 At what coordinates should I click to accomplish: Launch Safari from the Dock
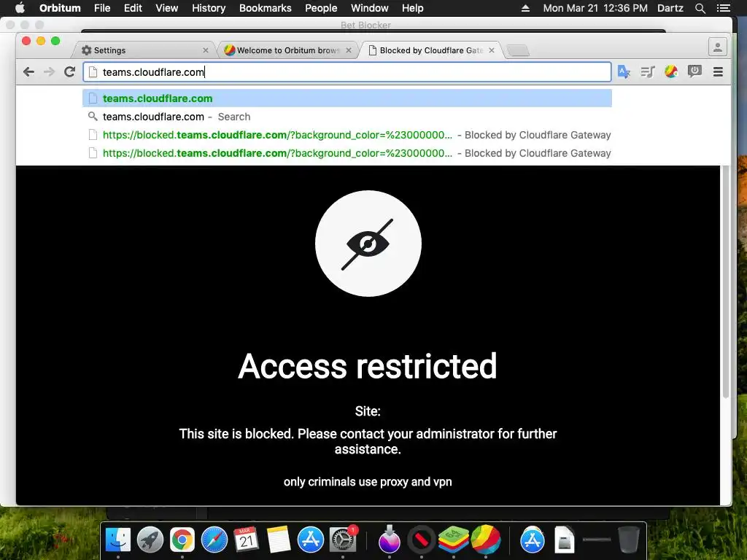pyautogui.click(x=214, y=540)
